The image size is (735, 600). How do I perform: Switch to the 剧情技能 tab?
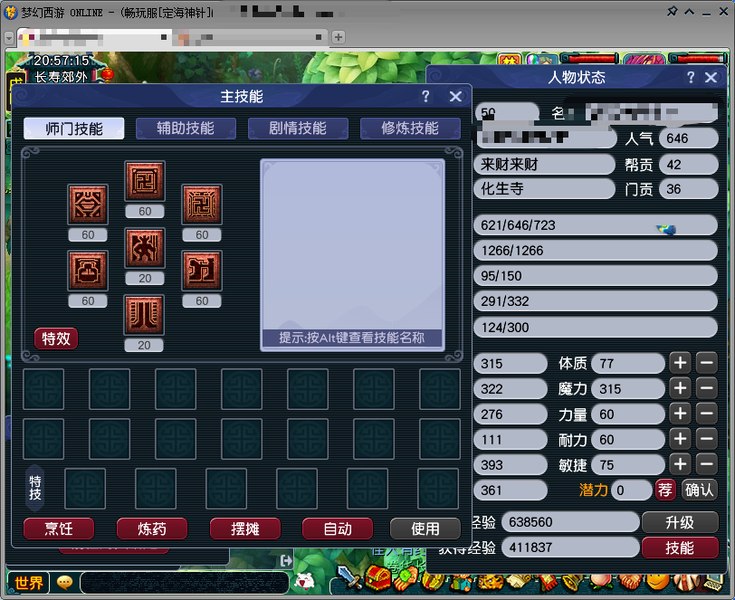tap(298, 128)
